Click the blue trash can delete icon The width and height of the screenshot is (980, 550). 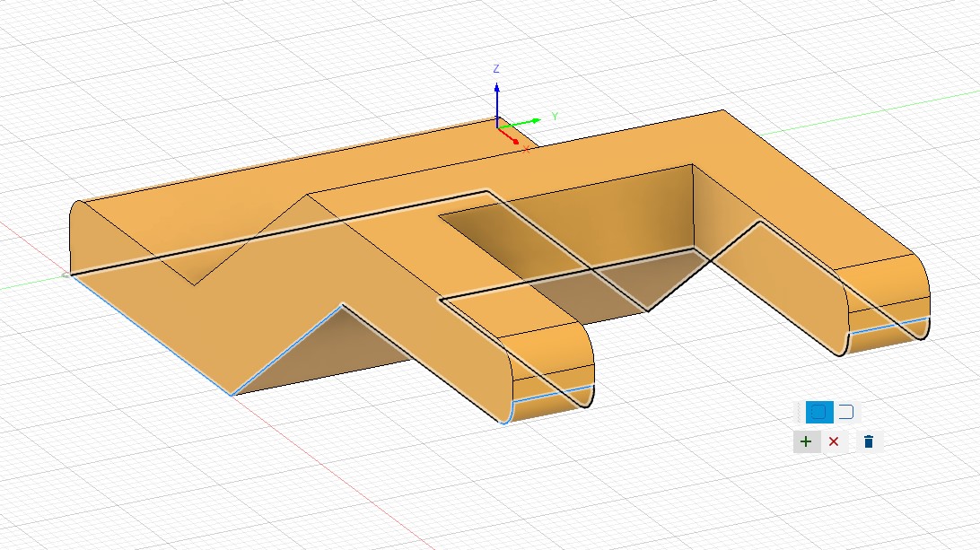868,441
